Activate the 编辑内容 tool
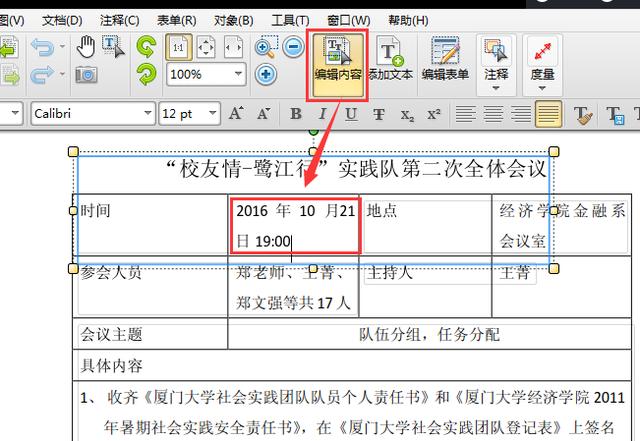The height and width of the screenshot is (441, 640). point(338,65)
